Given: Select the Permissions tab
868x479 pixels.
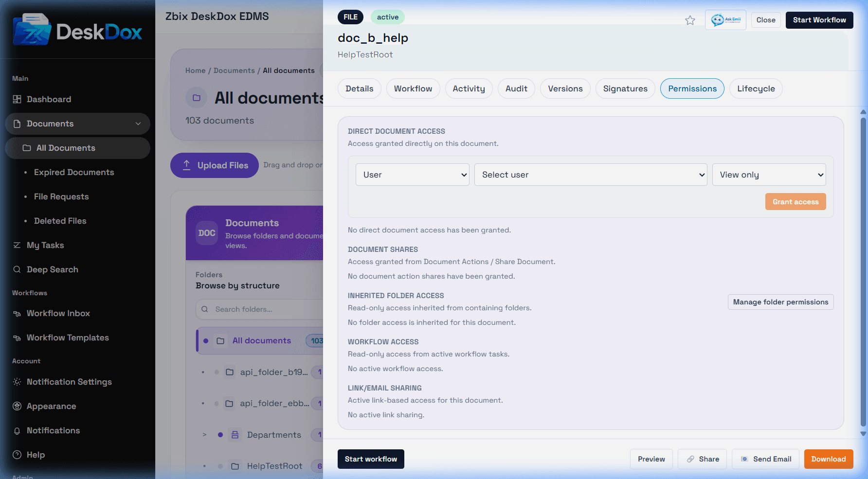Looking at the screenshot, I should pyautogui.click(x=692, y=89).
